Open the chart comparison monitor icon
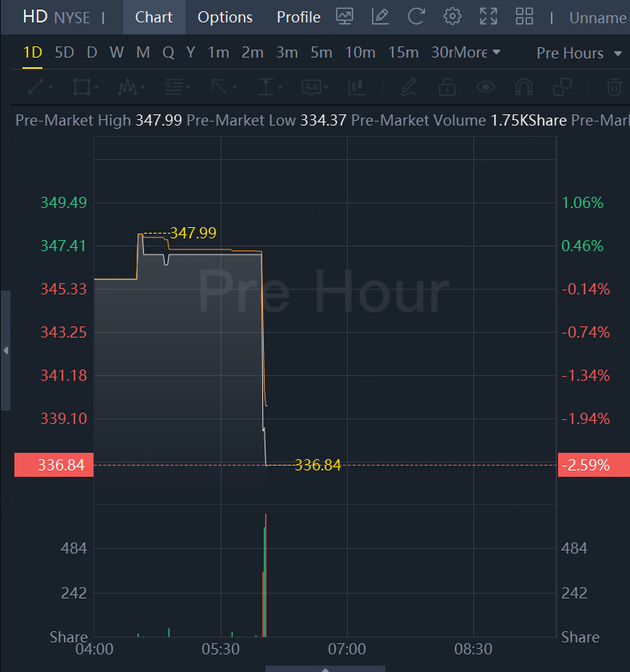 point(345,17)
